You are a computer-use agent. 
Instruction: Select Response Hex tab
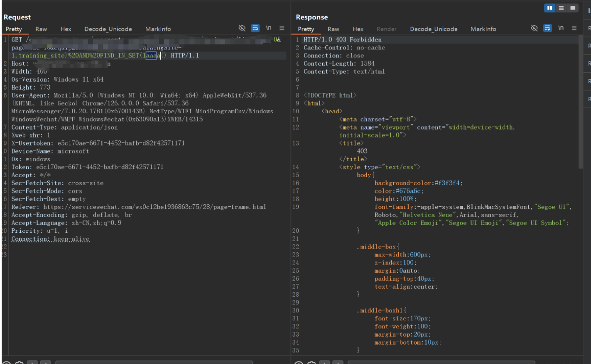(358, 29)
